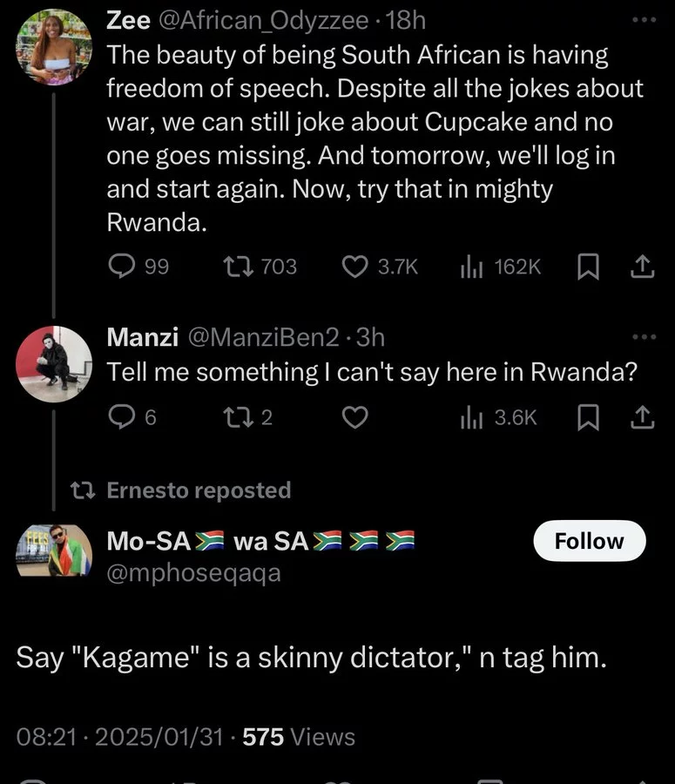Open Zee's profile picture
The image size is (675, 784).
(x=54, y=46)
